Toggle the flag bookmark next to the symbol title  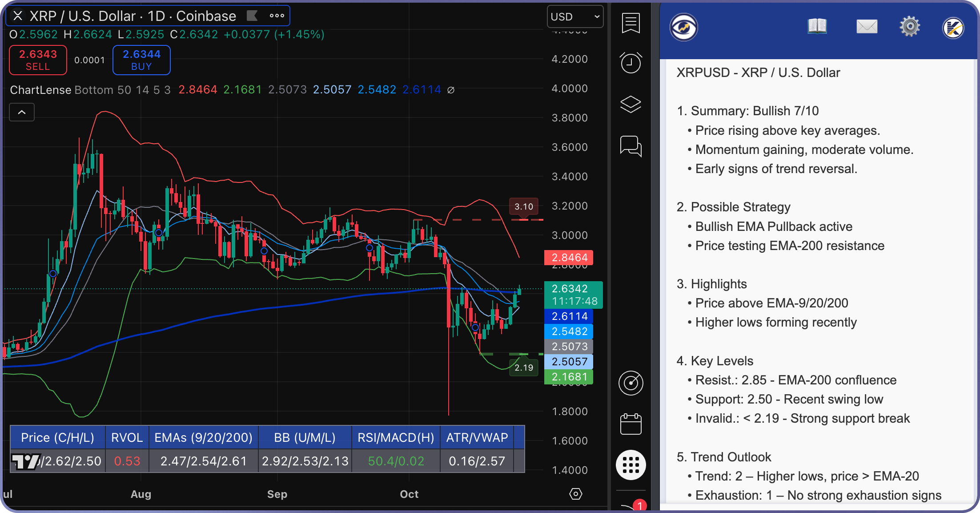tap(252, 16)
